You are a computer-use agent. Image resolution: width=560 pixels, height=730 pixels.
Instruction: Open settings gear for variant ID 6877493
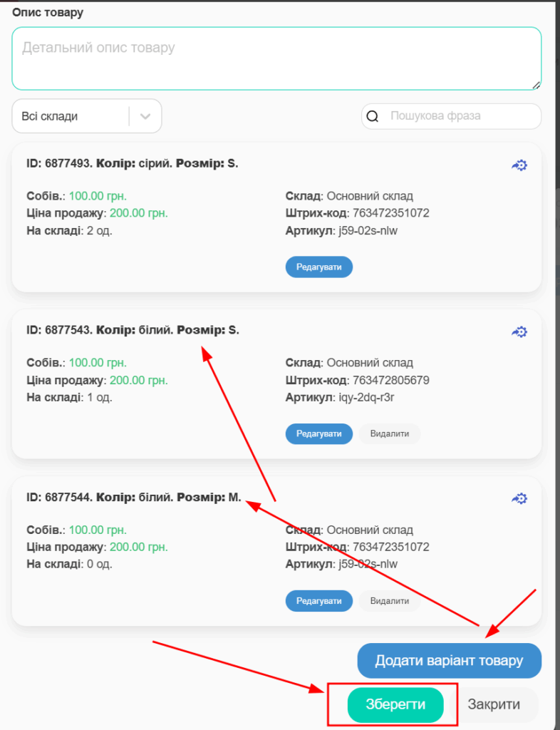pos(519,165)
